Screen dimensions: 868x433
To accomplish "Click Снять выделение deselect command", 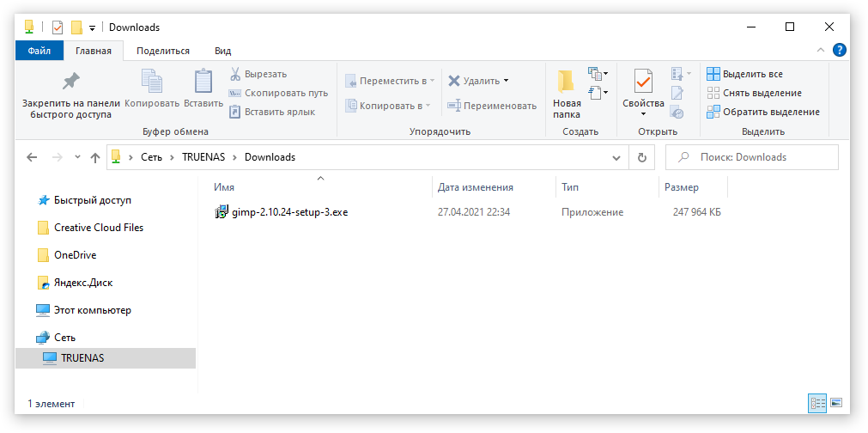I will tap(755, 93).
